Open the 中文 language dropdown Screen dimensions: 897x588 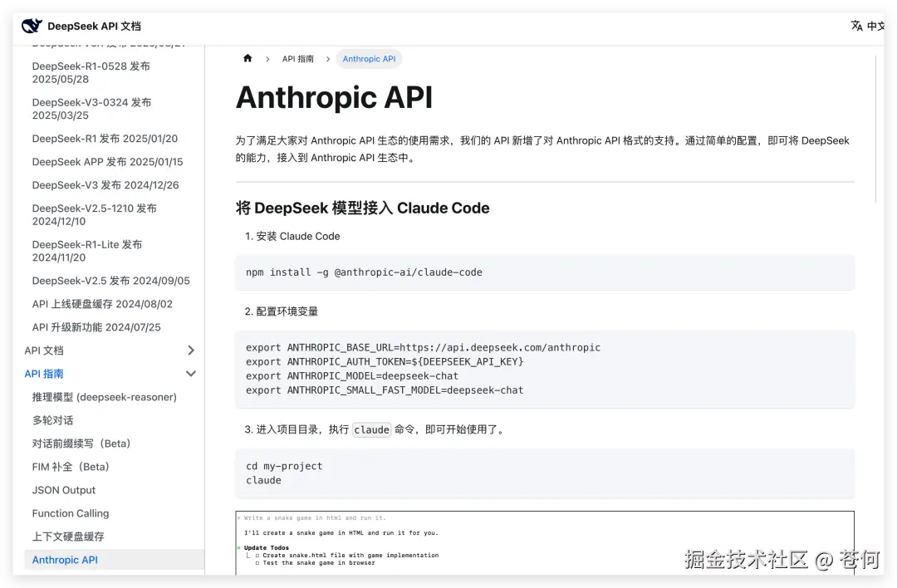click(x=875, y=26)
